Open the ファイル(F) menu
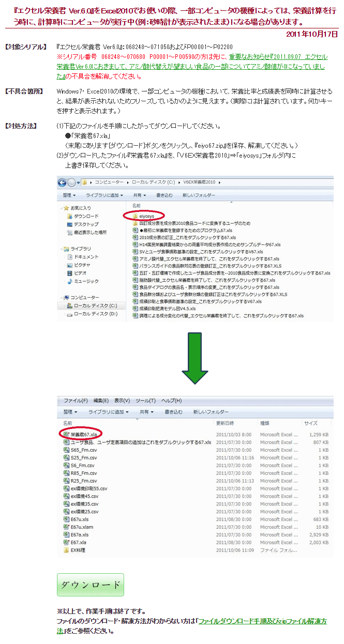344x644 pixels. coord(76,401)
